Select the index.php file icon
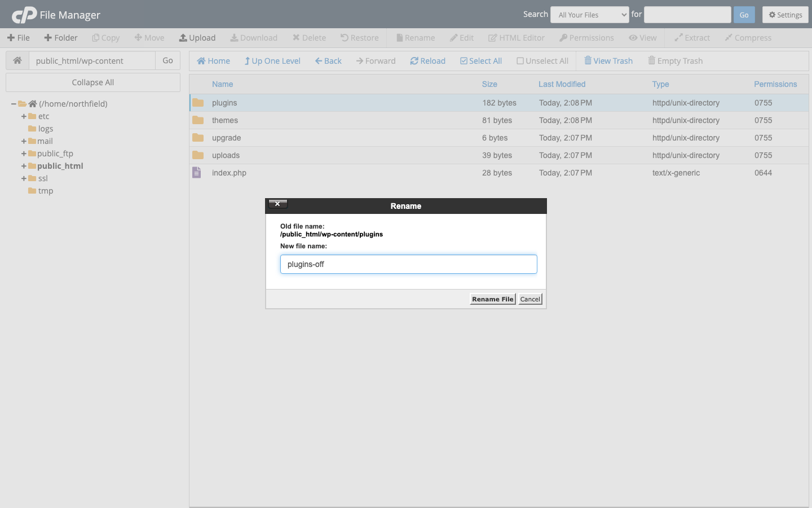This screenshot has width=812, height=508. [196, 173]
